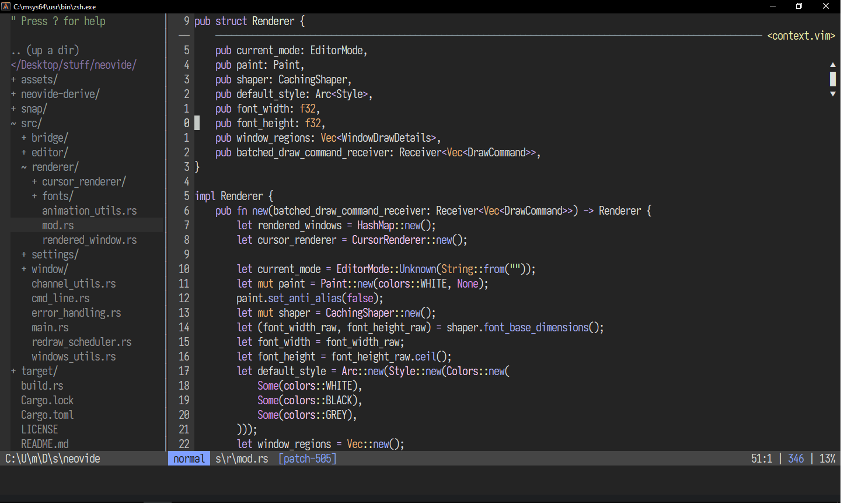Click the scrollbar up arrow
844x504 pixels.
click(x=832, y=65)
